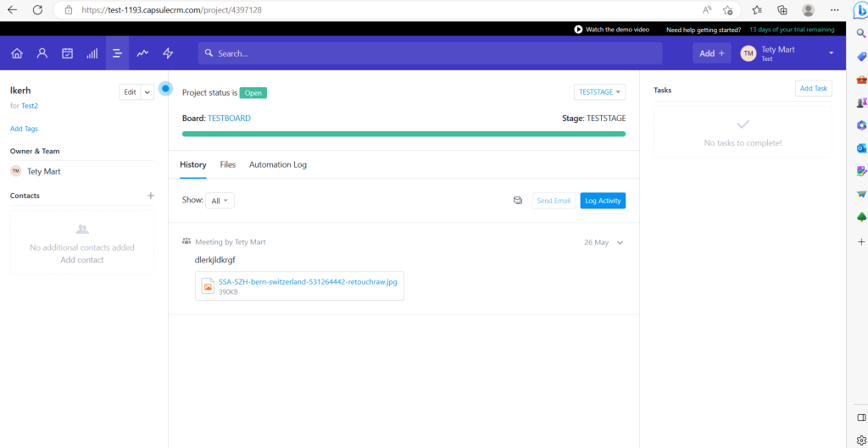Screen dimensions: 868x448
Task: Click browser back arrow
Action: [x=12, y=9]
